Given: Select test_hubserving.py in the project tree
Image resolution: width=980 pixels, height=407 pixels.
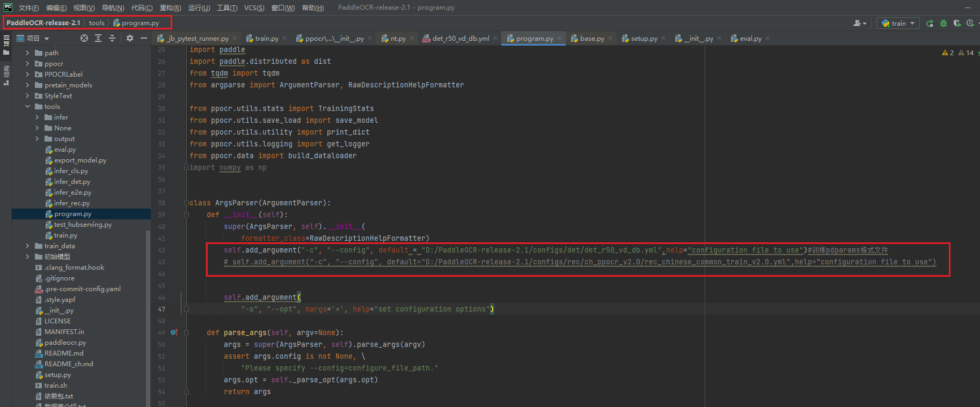Looking at the screenshot, I should coord(83,225).
